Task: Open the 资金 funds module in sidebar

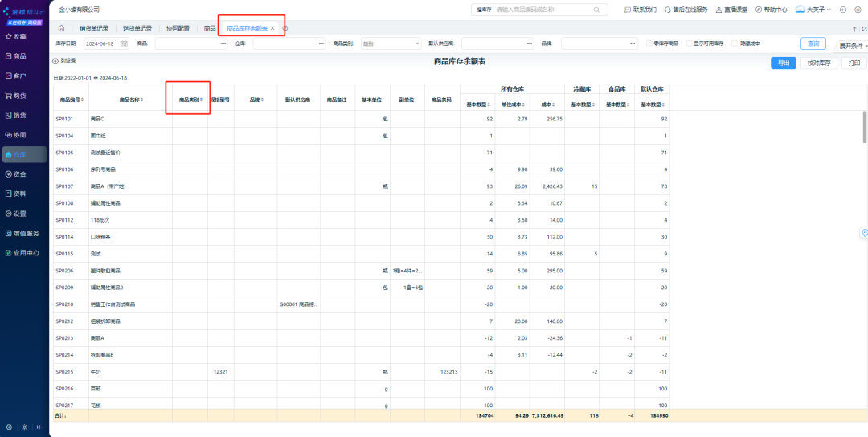Action: pos(16,174)
